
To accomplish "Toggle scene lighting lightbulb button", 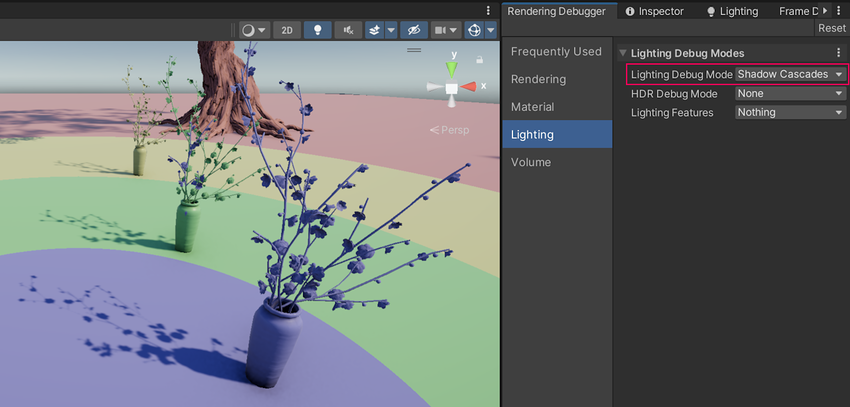I will pos(318,30).
